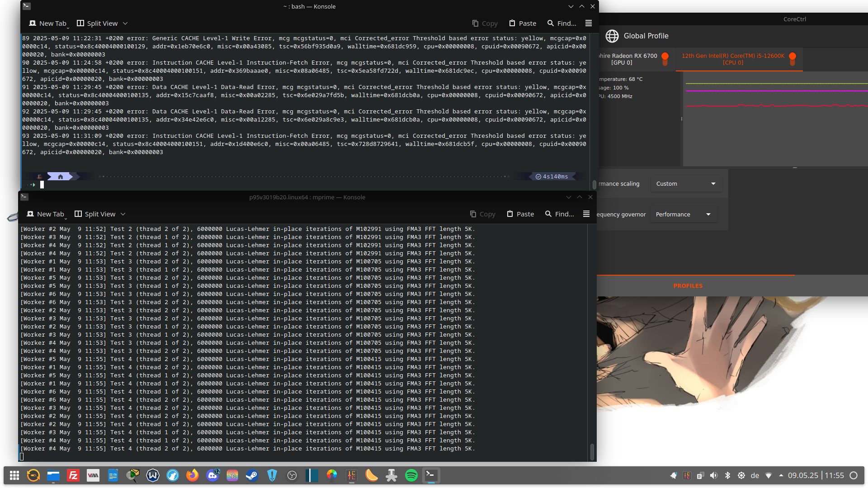This screenshot has width=868, height=488.
Task: Select the 12th Gen Intel CPU 0 tab
Action: [732, 59]
